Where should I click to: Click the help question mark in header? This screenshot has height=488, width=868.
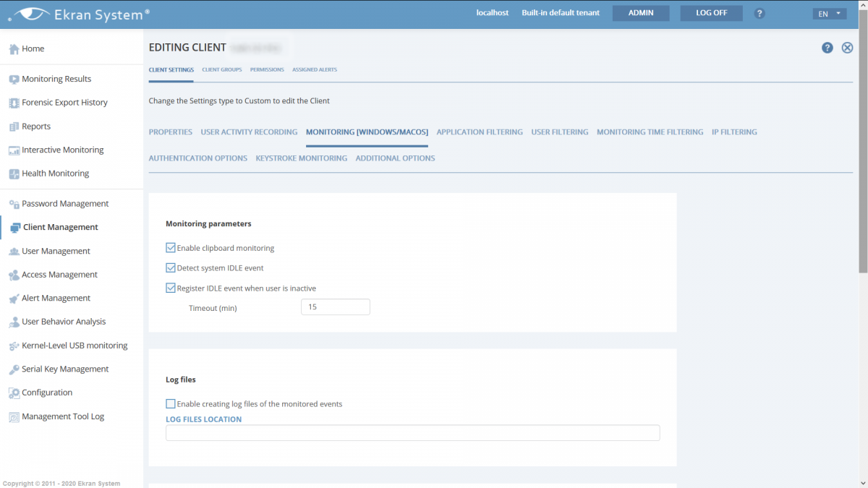tap(759, 14)
